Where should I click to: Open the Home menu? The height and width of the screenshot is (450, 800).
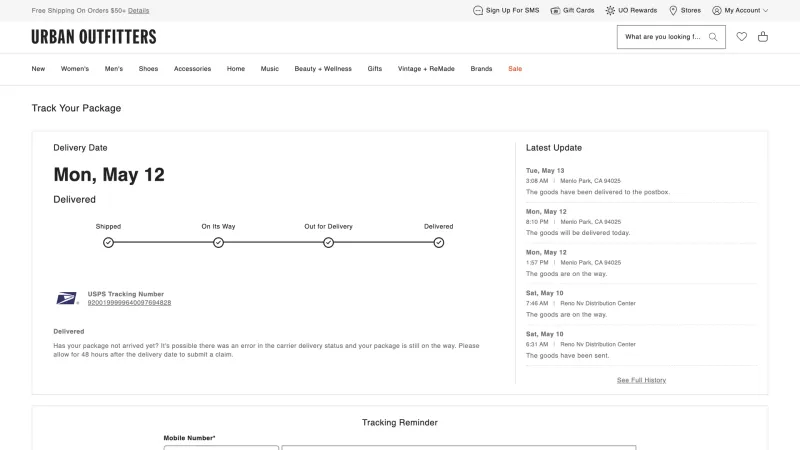(x=236, y=68)
